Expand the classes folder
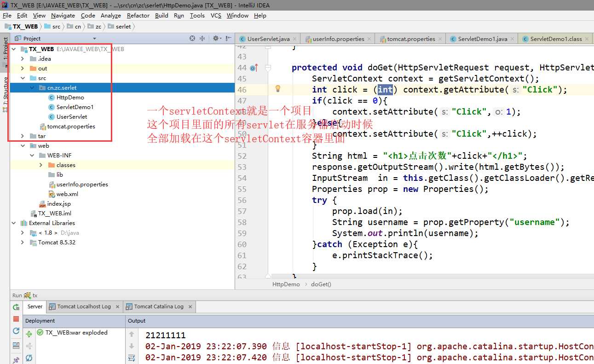The width and height of the screenshot is (594, 364). click(41, 165)
